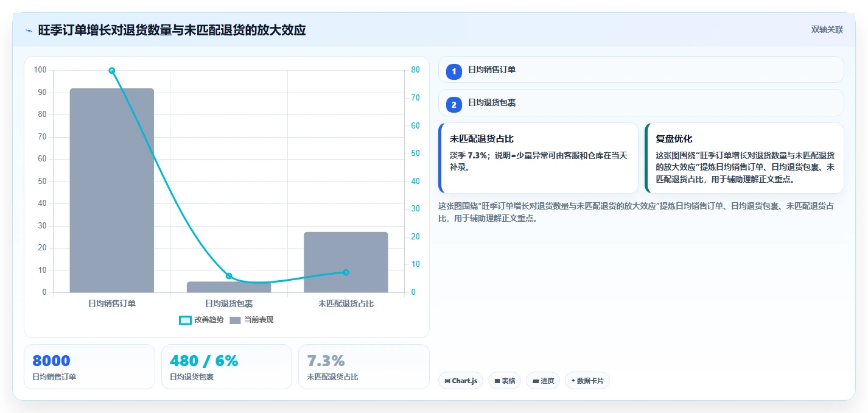This screenshot has width=868, height=413.
Task: Click the left axis value 100
Action: (40, 70)
